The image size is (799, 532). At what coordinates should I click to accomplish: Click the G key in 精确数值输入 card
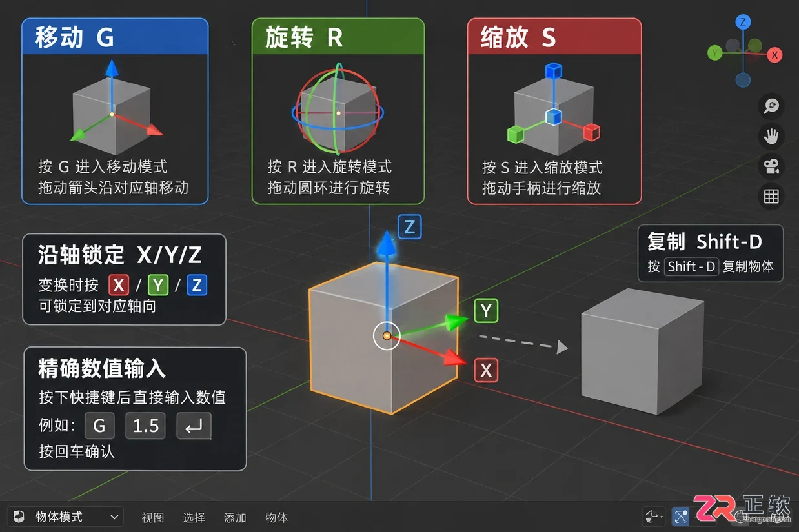coord(99,426)
